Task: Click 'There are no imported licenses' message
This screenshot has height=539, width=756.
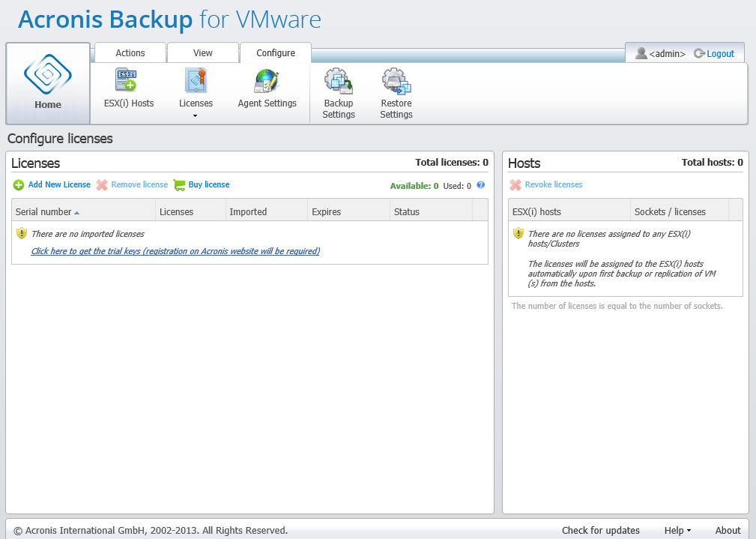Action: click(88, 234)
